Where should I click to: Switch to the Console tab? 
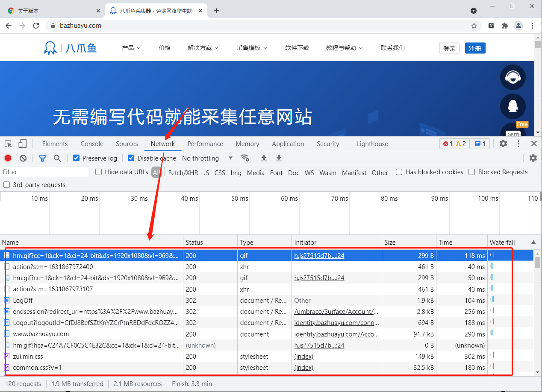click(92, 144)
